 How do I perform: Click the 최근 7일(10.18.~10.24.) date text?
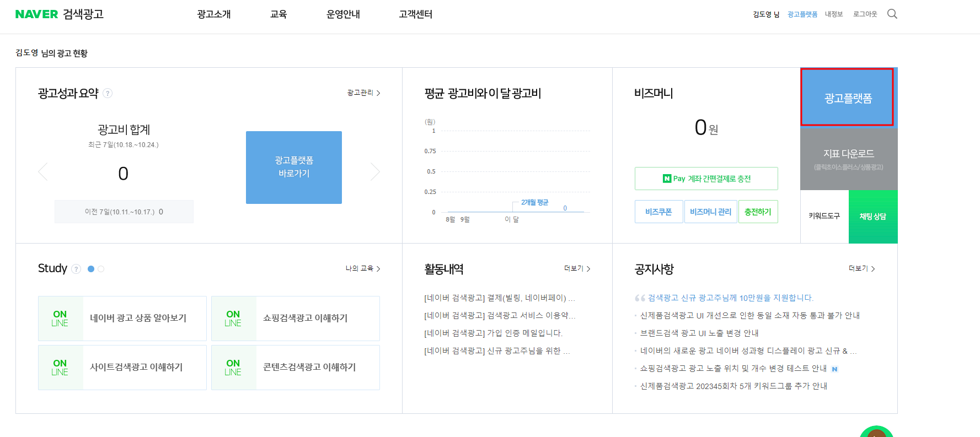click(x=124, y=145)
